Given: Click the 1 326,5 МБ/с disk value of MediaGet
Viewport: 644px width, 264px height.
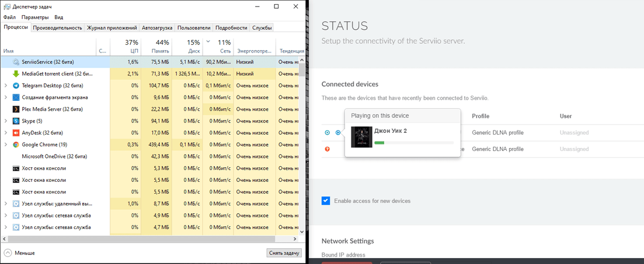Looking at the screenshot, I should (187, 74).
